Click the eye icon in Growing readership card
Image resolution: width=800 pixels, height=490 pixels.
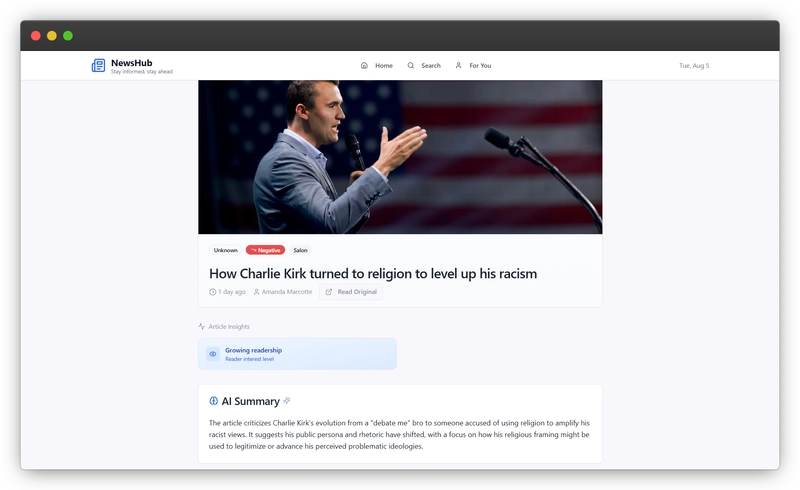point(213,354)
